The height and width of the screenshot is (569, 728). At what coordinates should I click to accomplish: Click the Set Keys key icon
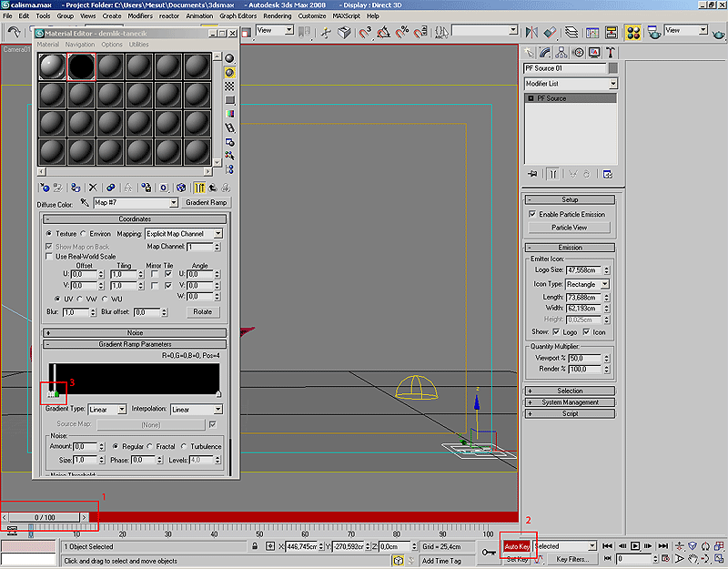(489, 552)
